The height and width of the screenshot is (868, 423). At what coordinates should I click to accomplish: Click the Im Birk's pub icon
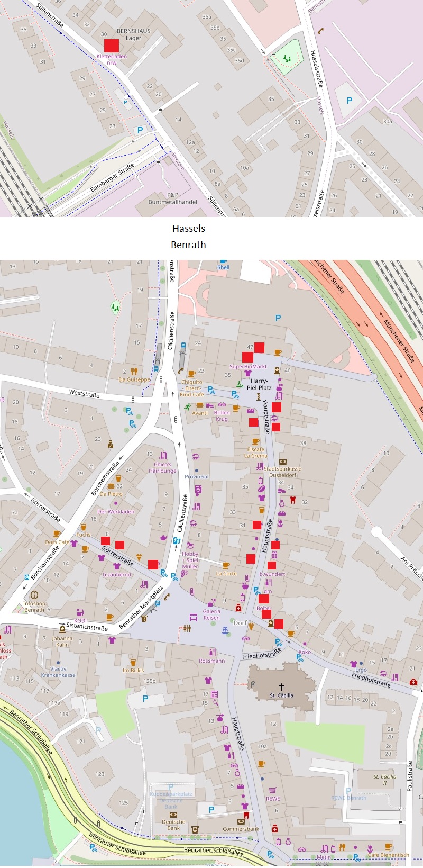click(x=133, y=662)
